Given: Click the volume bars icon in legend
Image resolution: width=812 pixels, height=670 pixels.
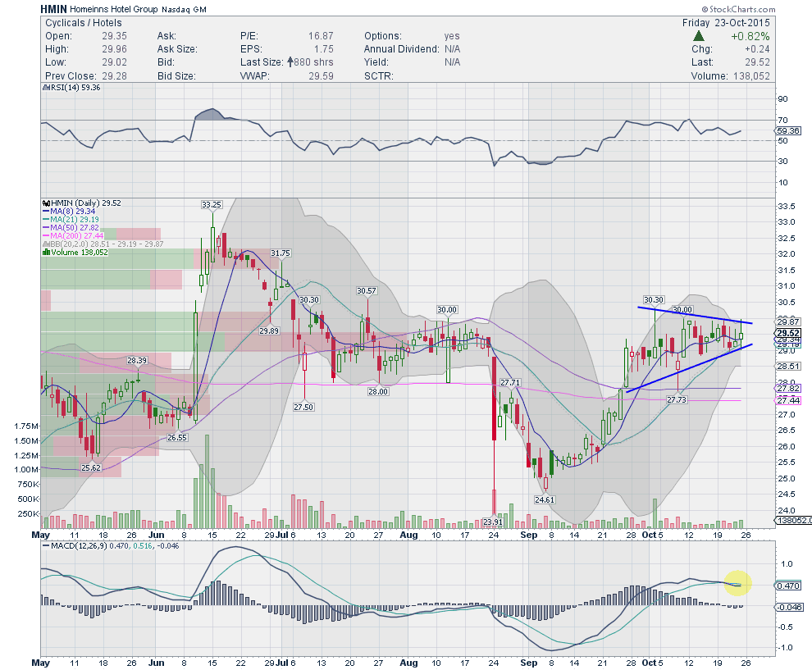Looking at the screenshot, I should coord(46,252).
